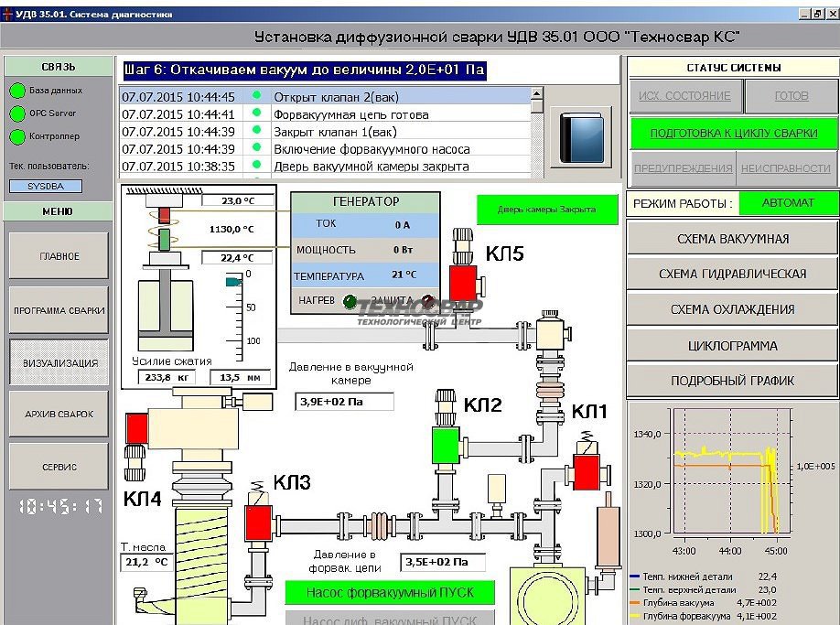Click the green КЛ2 valve icon
The height and width of the screenshot is (625, 840).
(x=446, y=445)
